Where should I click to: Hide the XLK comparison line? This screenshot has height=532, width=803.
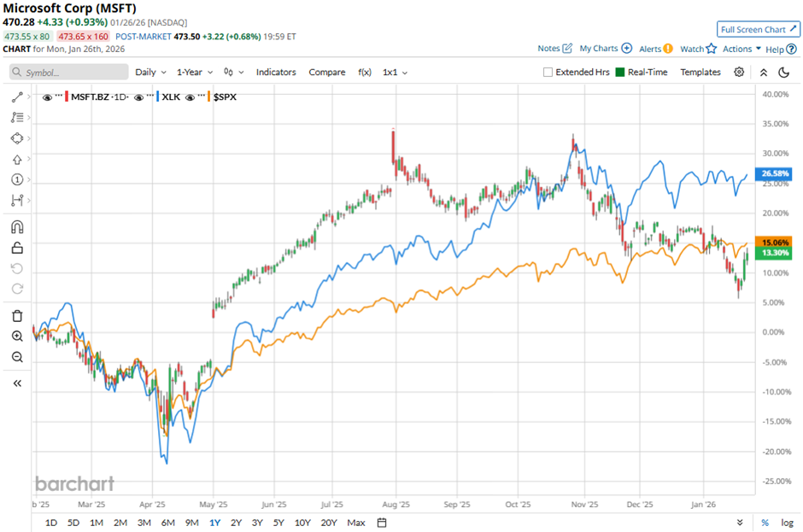(x=167, y=97)
